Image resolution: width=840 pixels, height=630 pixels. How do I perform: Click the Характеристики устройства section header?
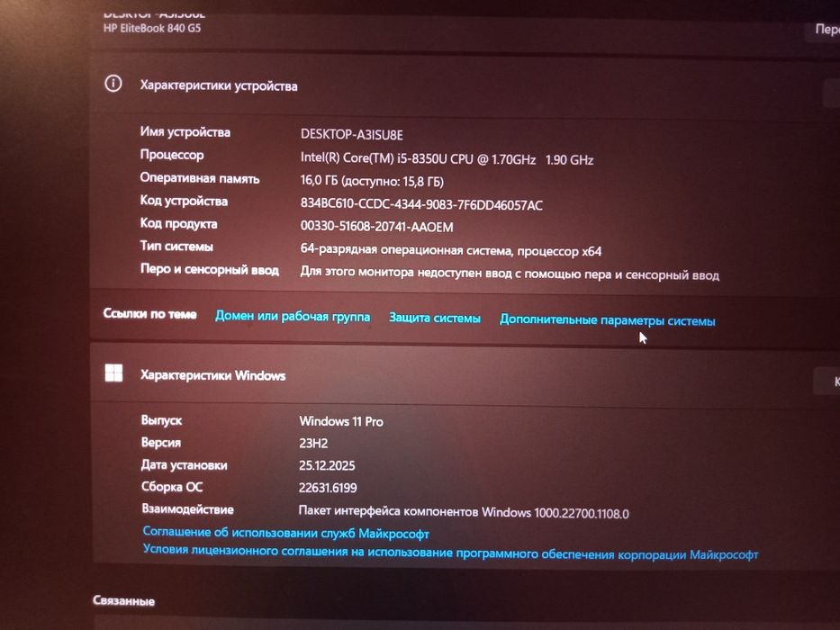[x=219, y=85]
